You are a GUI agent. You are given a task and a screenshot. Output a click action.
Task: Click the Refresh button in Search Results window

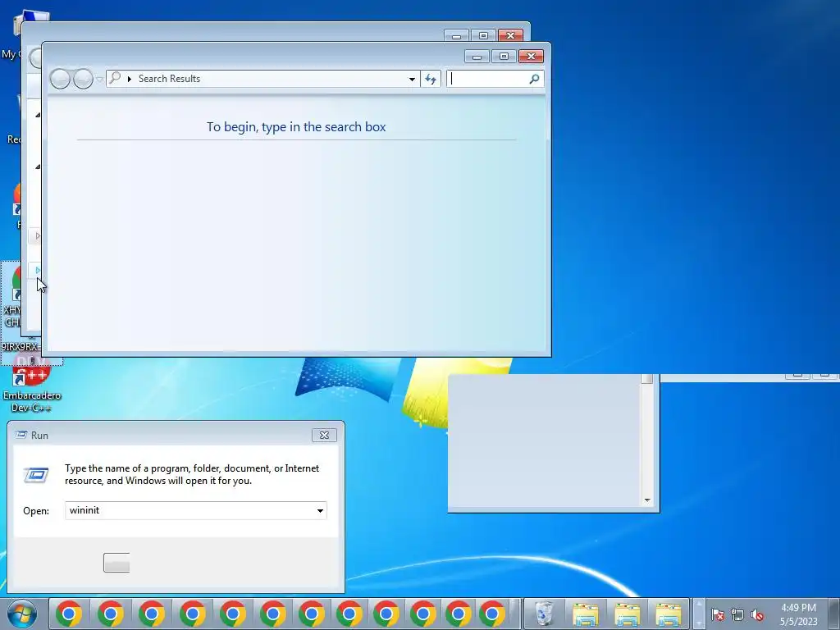(431, 80)
